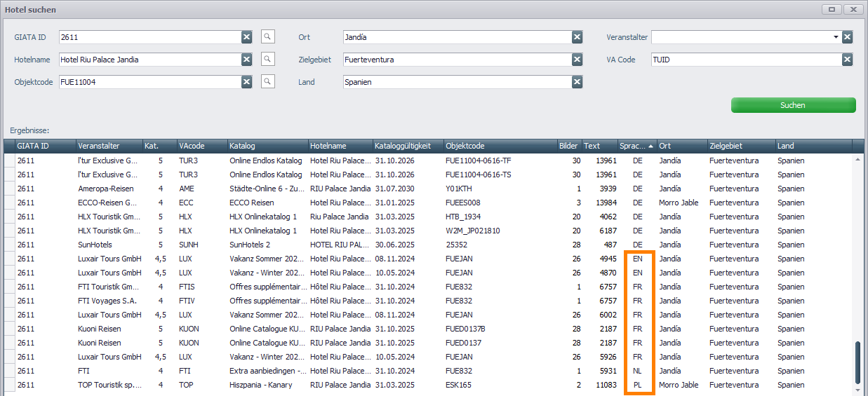The height and width of the screenshot is (396, 868).
Task: Click catalog Städte-Online 6 cell
Action: 268,189
